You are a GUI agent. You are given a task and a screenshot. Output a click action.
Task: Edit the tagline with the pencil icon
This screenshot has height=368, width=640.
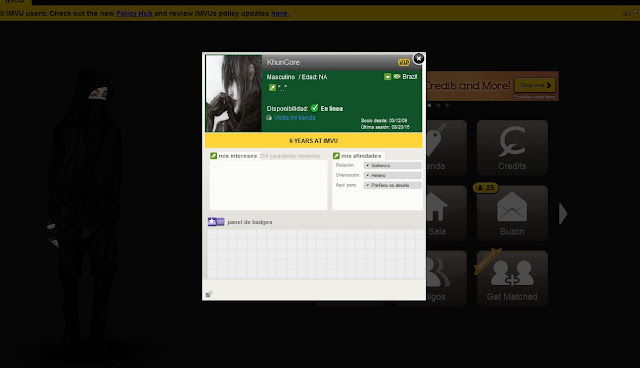tap(272, 87)
